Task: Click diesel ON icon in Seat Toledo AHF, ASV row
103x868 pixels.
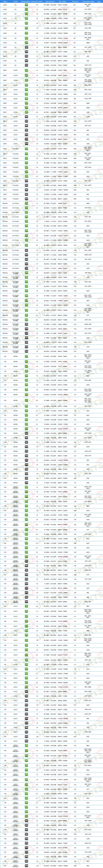Action: 26,181
